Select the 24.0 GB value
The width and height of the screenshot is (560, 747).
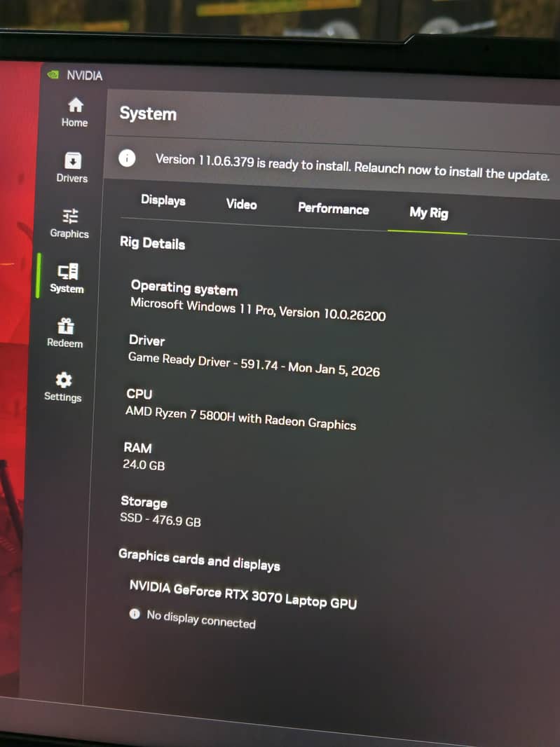pos(144,465)
